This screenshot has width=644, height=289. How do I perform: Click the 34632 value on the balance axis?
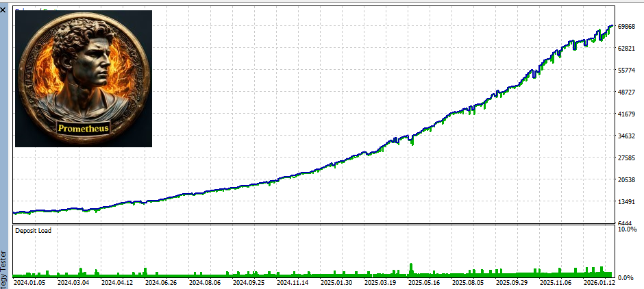pyautogui.click(x=627, y=136)
